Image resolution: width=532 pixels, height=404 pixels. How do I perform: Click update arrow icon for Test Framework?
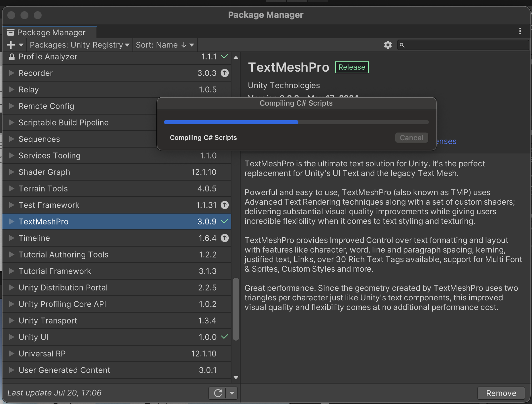pyautogui.click(x=225, y=205)
